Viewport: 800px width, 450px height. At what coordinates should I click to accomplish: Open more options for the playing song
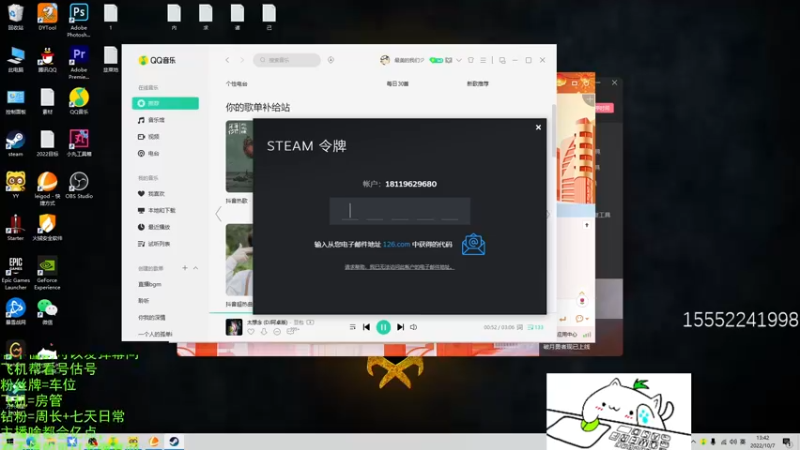tap(277, 332)
